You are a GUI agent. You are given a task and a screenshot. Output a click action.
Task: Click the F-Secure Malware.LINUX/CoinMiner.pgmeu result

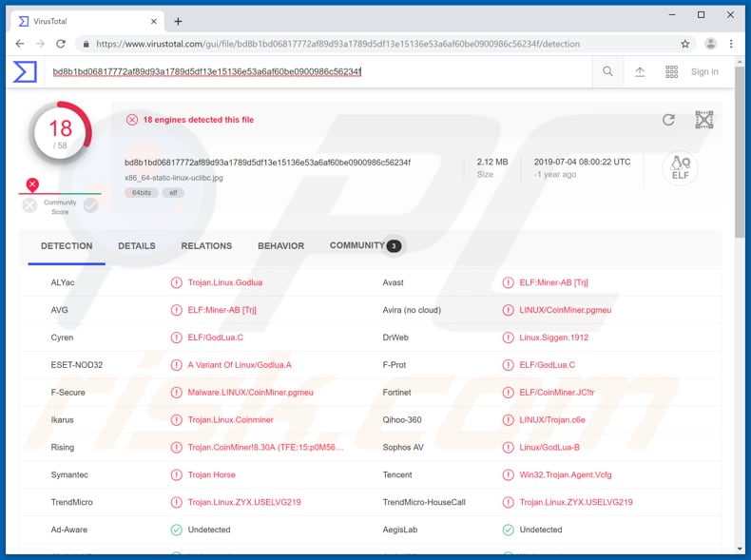coord(251,393)
